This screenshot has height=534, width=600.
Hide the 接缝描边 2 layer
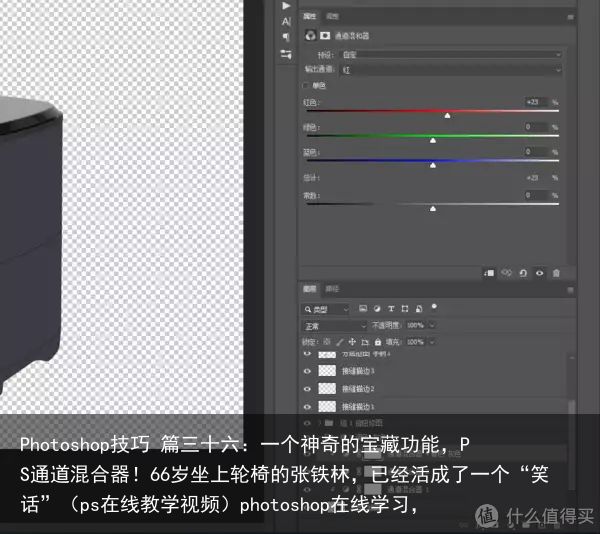tap(307, 389)
